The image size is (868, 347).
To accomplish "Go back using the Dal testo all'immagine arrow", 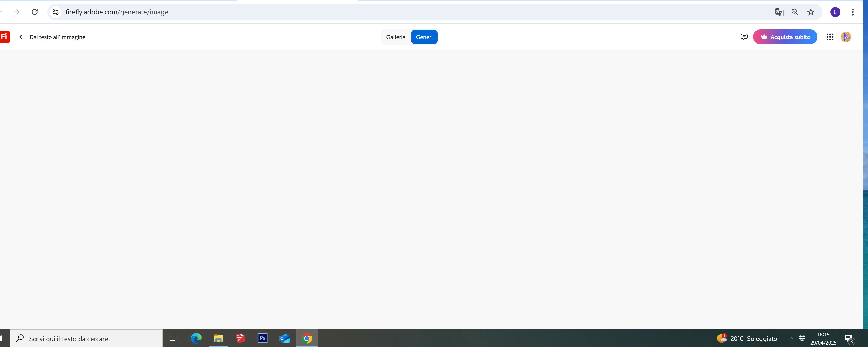I will point(21,37).
